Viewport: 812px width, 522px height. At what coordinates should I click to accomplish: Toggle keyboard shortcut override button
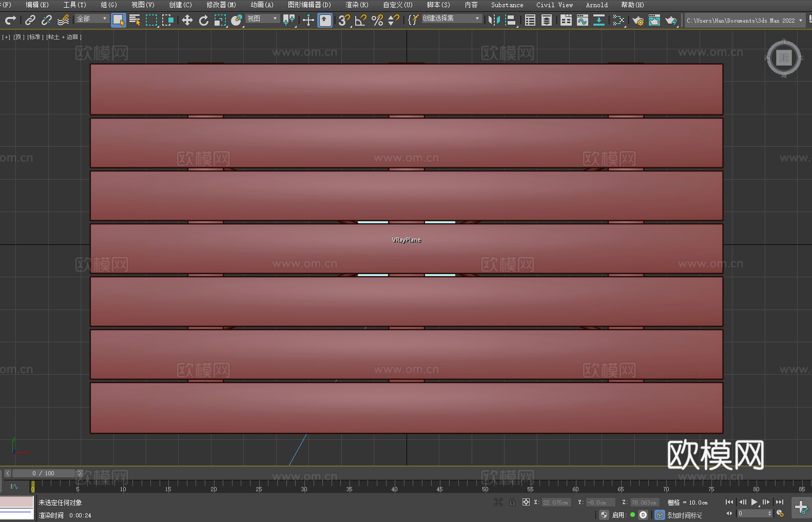click(325, 20)
